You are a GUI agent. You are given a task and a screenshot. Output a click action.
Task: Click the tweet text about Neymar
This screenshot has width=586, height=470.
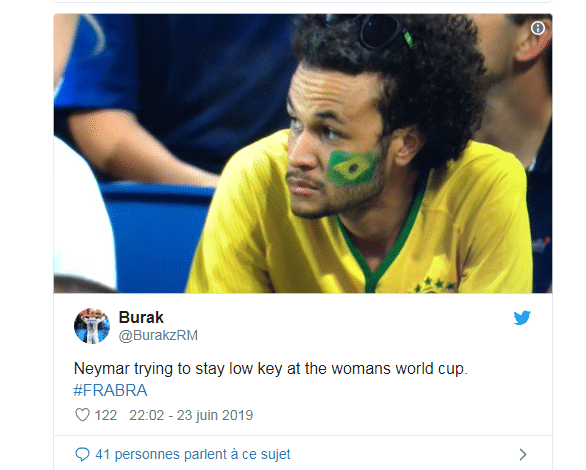coord(271,369)
